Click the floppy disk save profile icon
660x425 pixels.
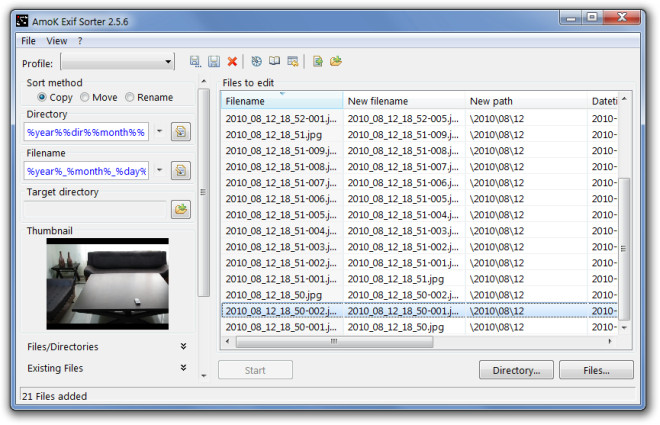(214, 62)
